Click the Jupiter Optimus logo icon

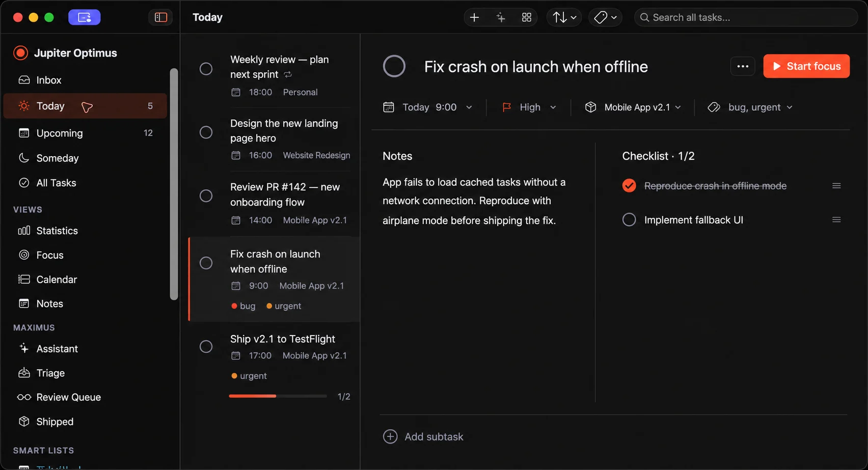pyautogui.click(x=20, y=53)
